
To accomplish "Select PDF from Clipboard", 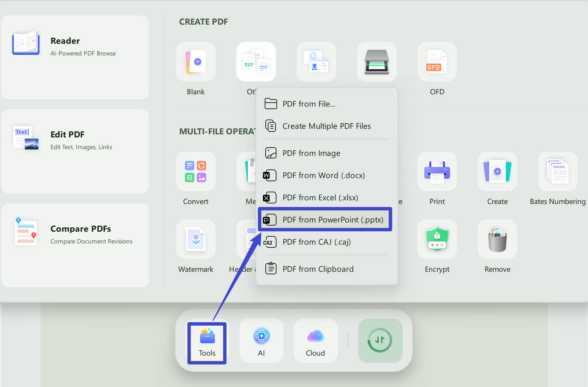I will (x=327, y=269).
